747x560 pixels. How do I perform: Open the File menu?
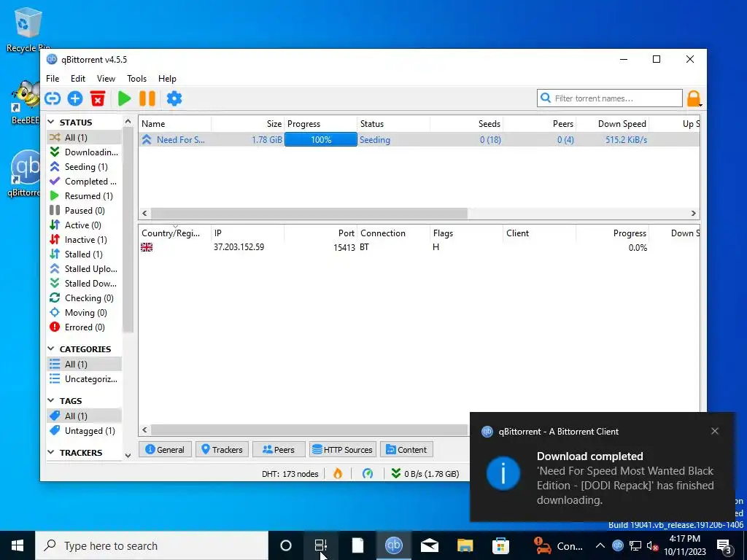click(53, 79)
